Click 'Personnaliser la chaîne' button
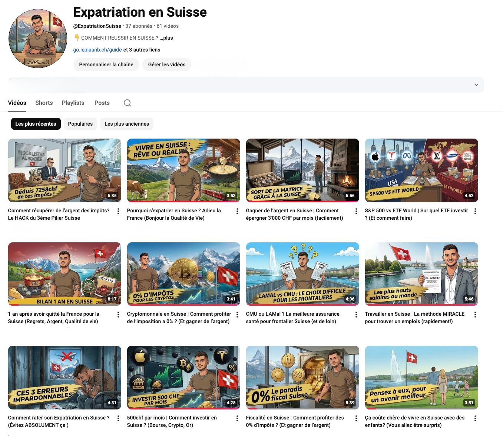The width and height of the screenshot is (503, 448). [106, 64]
